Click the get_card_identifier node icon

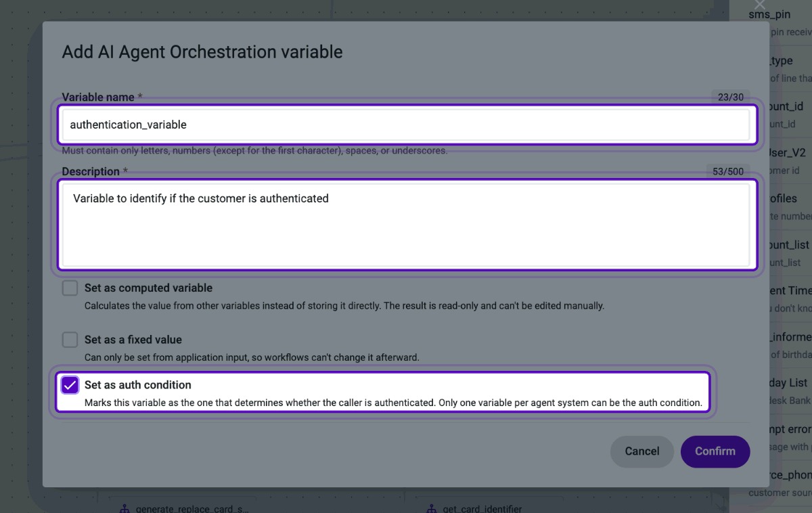pyautogui.click(x=430, y=508)
